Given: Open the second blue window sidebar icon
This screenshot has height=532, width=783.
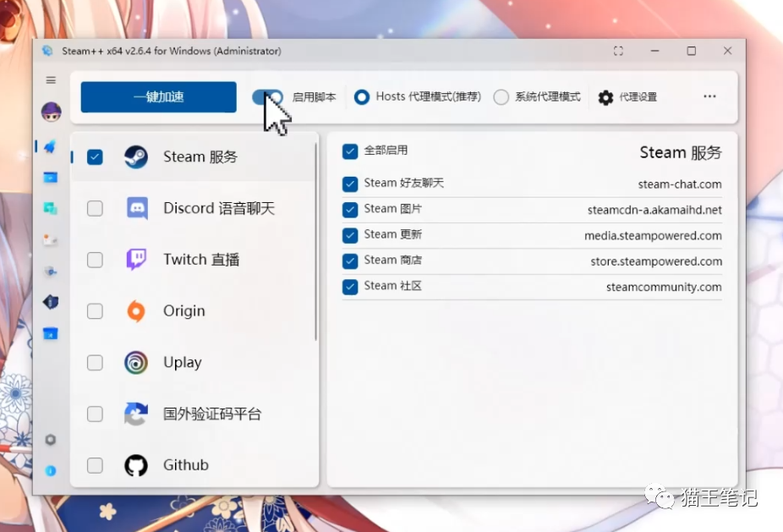Looking at the screenshot, I should pos(51,178).
